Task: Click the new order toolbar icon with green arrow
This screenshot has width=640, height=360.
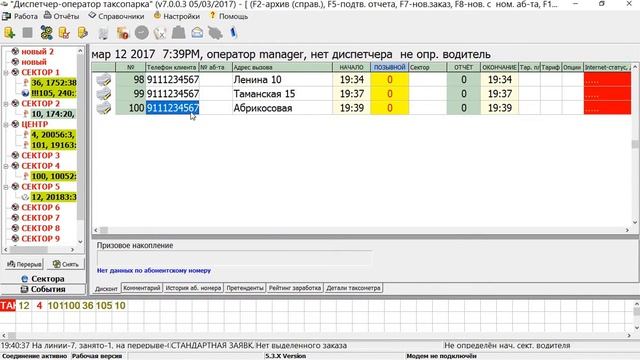Action: coord(9,33)
